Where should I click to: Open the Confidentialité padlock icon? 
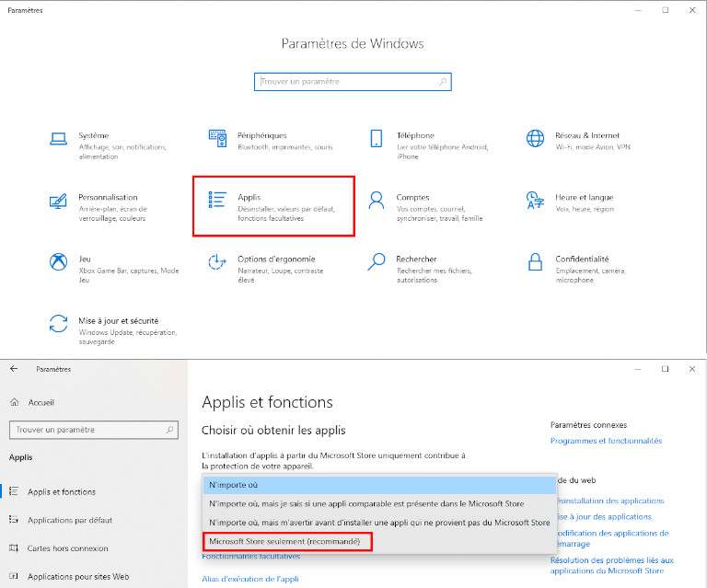(x=535, y=261)
